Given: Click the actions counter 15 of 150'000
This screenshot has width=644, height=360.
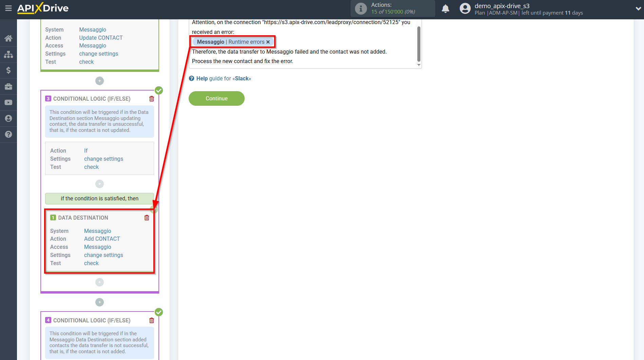Looking at the screenshot, I should click(393, 12).
